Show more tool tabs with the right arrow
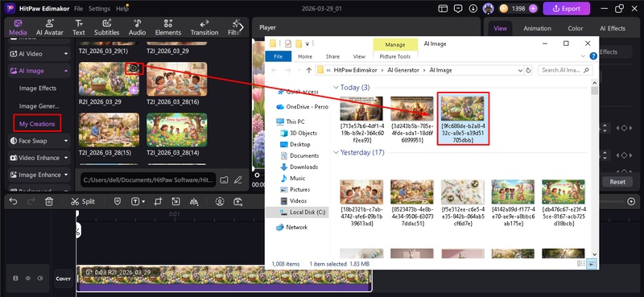Viewport: 644px width, 297px height. point(241,27)
